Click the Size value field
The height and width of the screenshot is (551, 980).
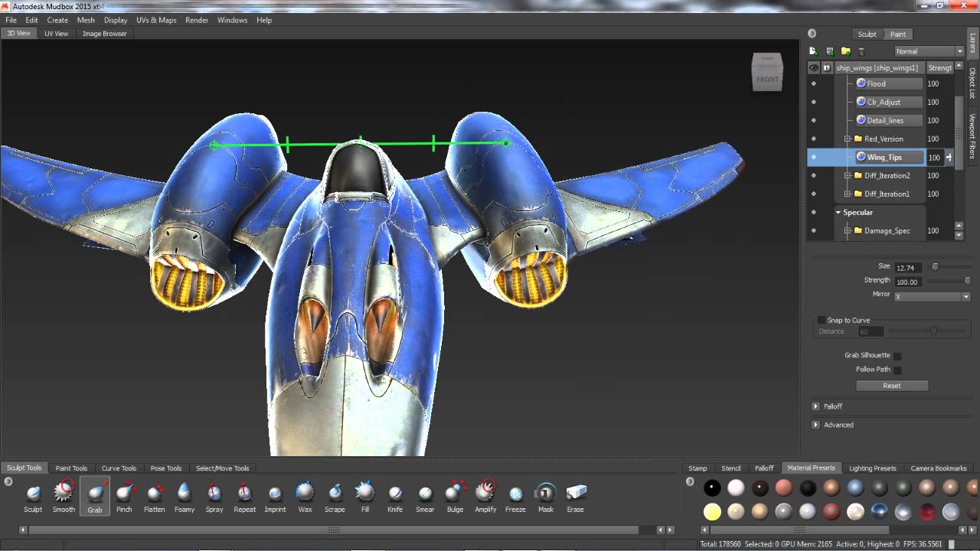tap(907, 268)
